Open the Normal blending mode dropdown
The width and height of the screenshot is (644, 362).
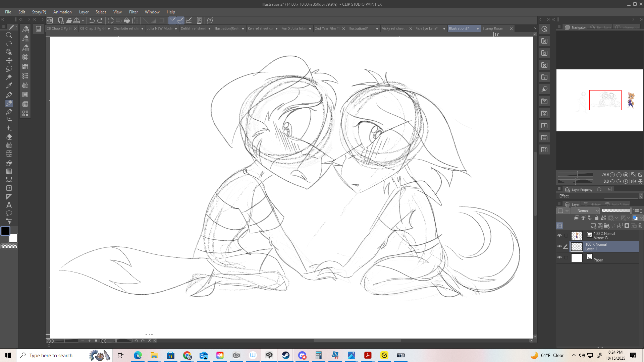pyautogui.click(x=585, y=211)
